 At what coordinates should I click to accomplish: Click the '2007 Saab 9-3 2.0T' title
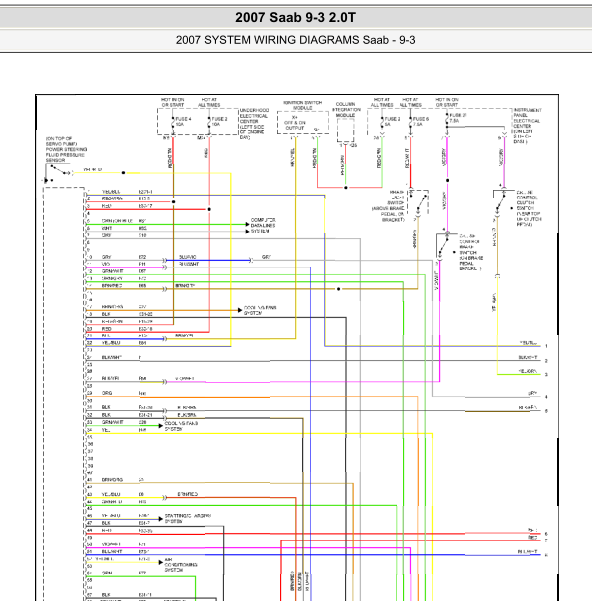click(295, 18)
